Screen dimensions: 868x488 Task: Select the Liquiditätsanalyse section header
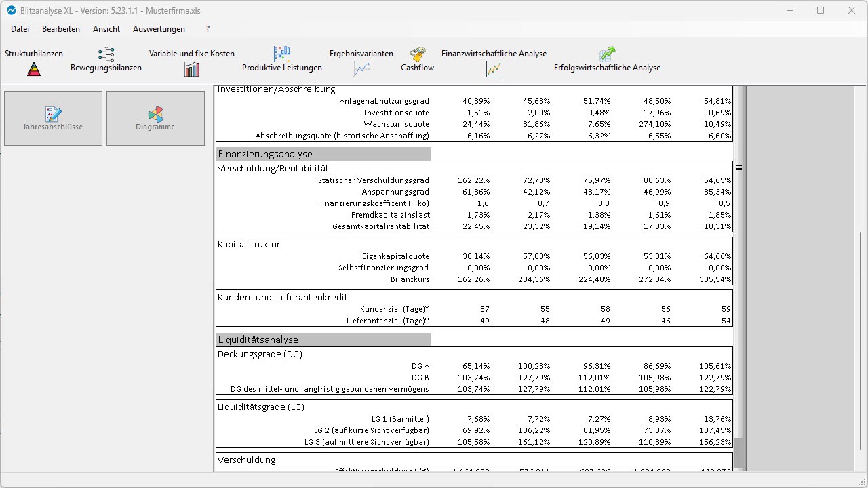point(323,340)
